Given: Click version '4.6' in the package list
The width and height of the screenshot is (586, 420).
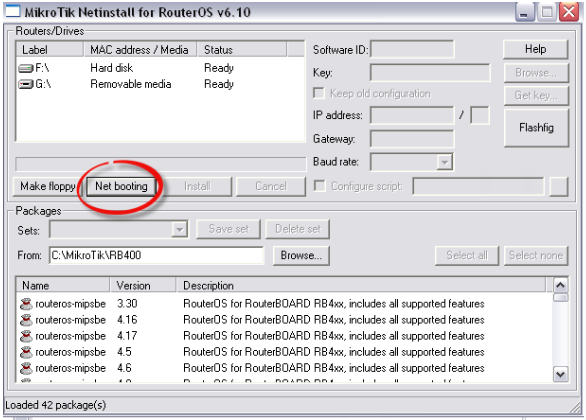Looking at the screenshot, I should tap(124, 368).
